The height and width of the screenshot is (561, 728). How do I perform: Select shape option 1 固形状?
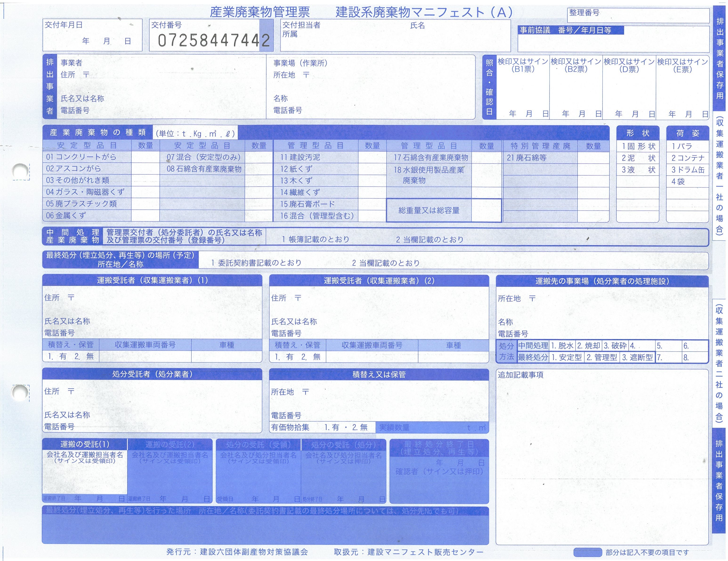click(638, 146)
